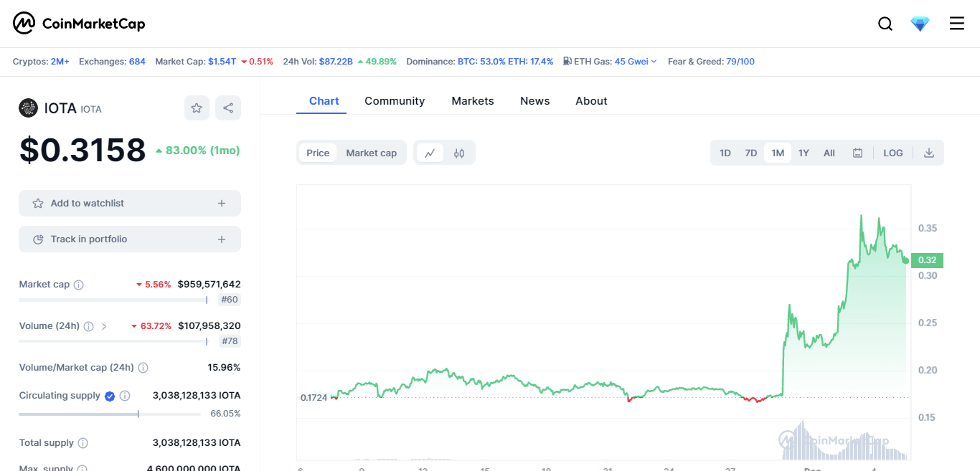The image size is (980, 471).
Task: Switch to line chart view
Action: pos(430,153)
